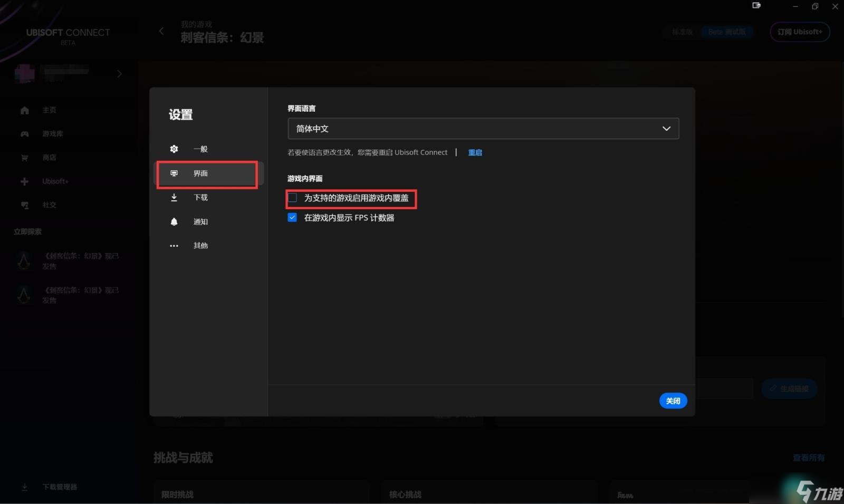Image resolution: width=844 pixels, height=504 pixels.
Task: Minimize the Ubisoft Connect window
Action: click(795, 6)
